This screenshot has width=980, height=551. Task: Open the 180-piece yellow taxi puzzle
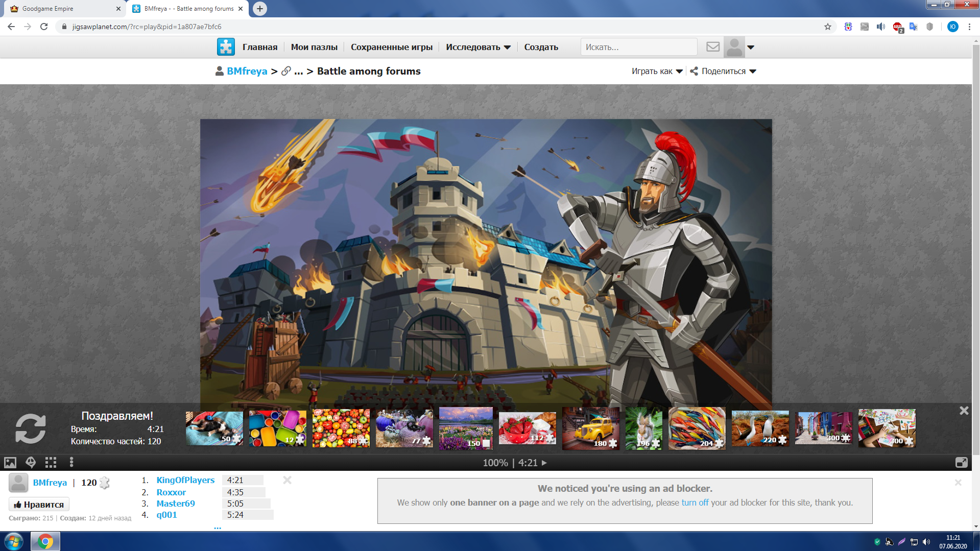coord(591,428)
